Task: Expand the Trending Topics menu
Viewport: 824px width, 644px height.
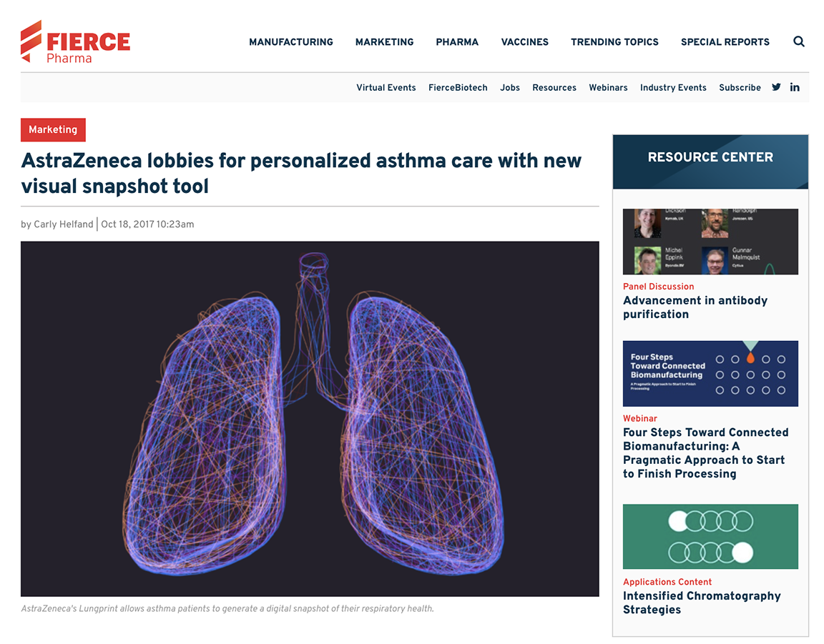Action: (614, 42)
